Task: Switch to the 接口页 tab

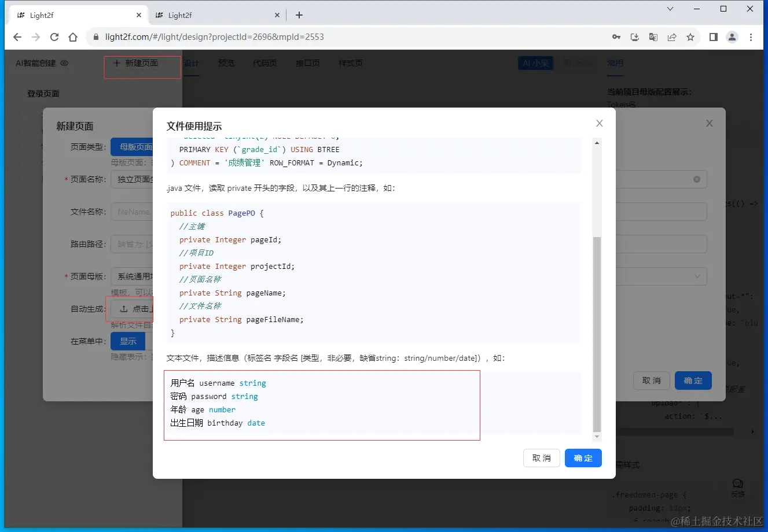Action: [x=308, y=63]
